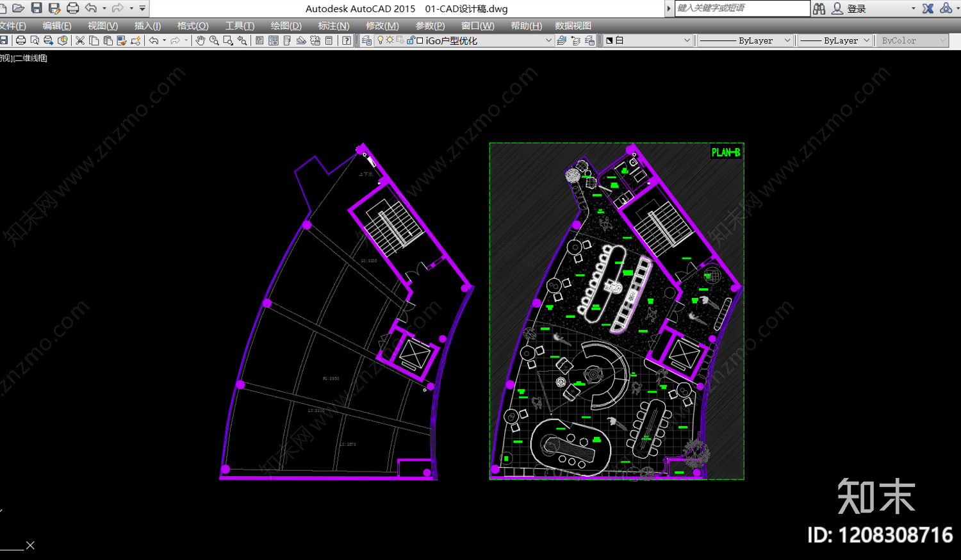This screenshot has height=560, width=961.
Task: Open the QuickCalc calculator
Action: tap(329, 40)
